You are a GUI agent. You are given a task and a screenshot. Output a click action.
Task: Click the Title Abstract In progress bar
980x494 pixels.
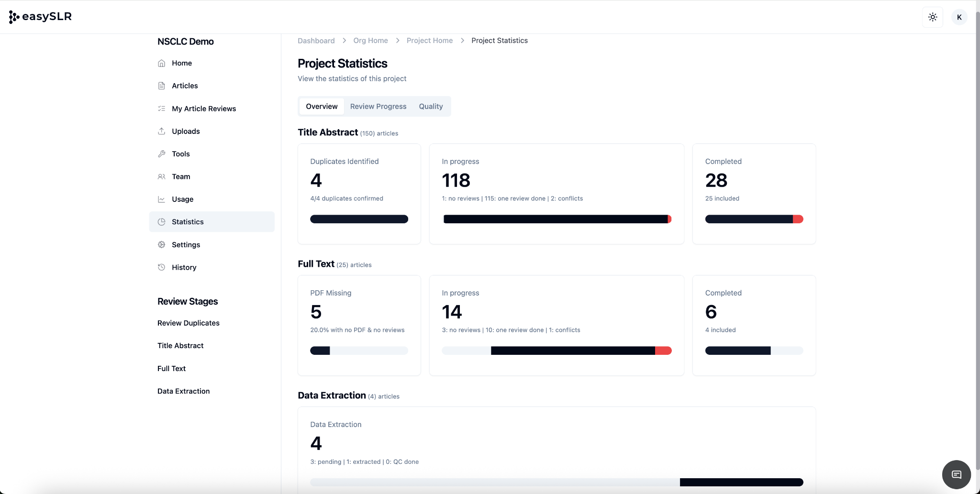(x=557, y=219)
